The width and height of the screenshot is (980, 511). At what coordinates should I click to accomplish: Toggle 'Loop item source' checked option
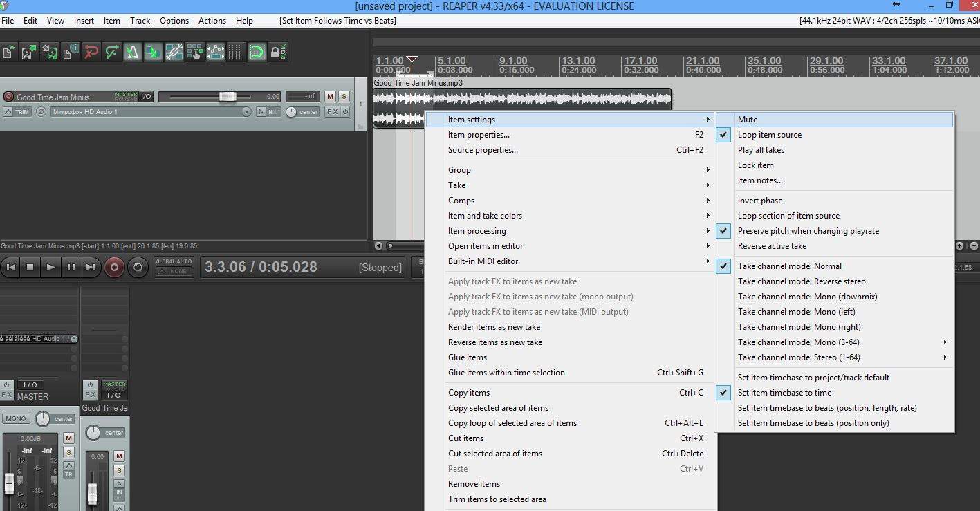click(769, 135)
